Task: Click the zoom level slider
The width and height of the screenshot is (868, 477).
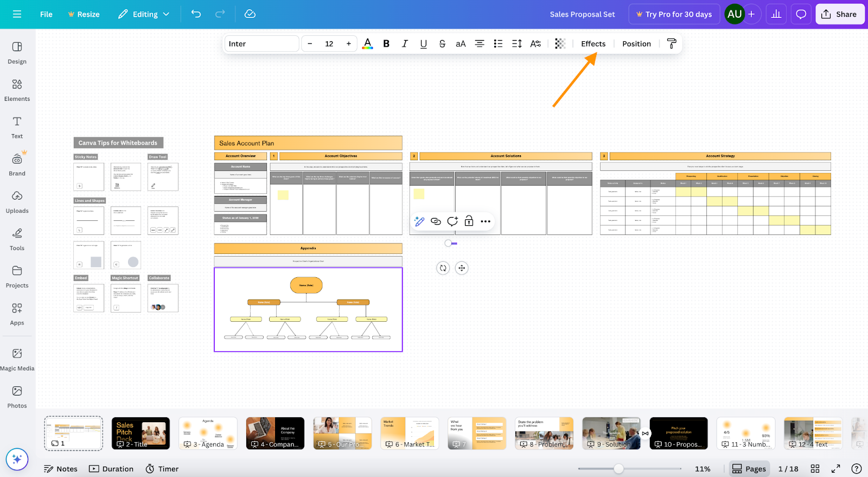Action: pyautogui.click(x=618, y=469)
